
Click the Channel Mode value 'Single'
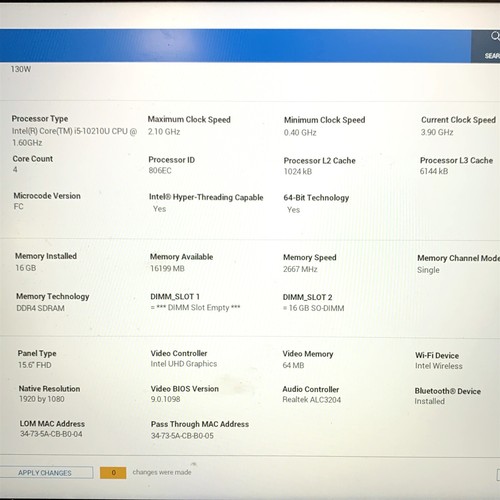tap(428, 270)
